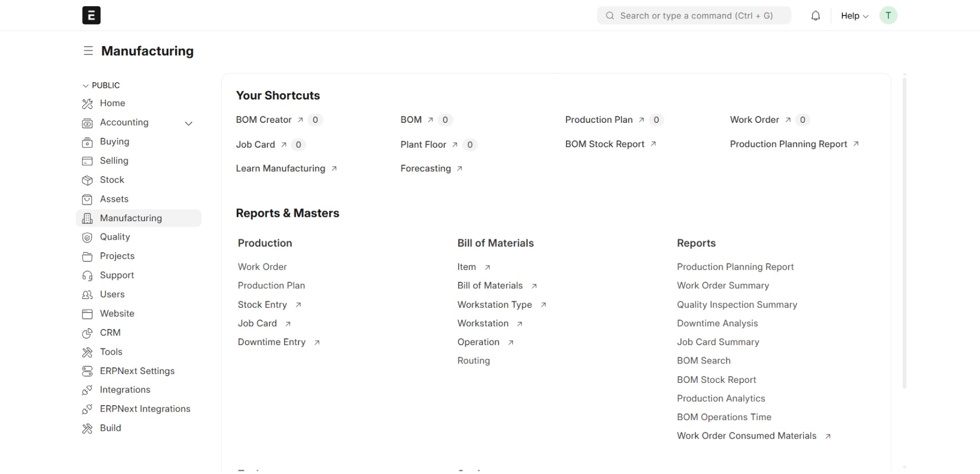Click the Buying sidebar icon
The height and width of the screenshot is (474, 980).
[87, 142]
